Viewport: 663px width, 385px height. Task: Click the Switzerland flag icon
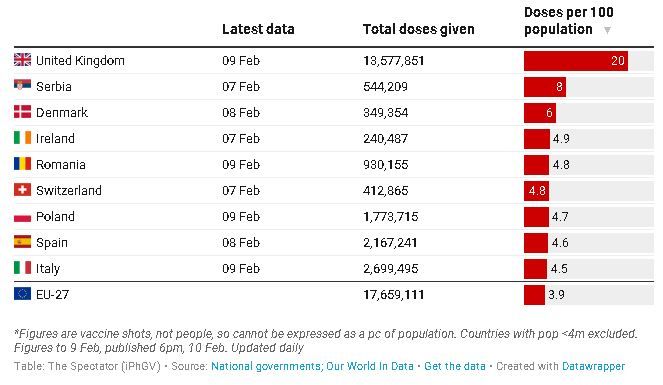[22, 190]
